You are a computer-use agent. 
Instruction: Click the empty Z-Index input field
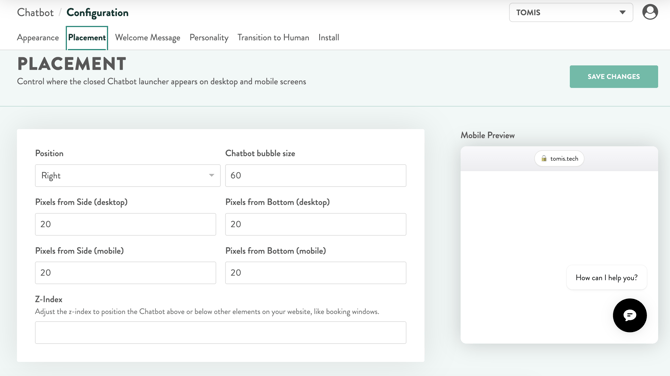(220, 332)
